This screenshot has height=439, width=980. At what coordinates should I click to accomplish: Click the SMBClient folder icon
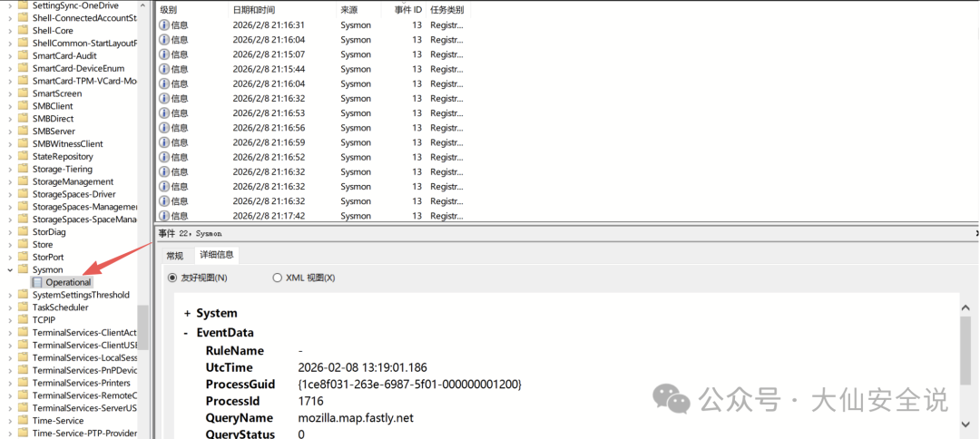(x=23, y=106)
